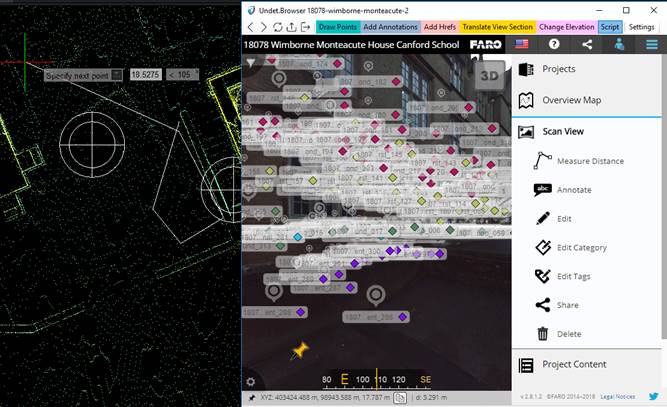The width and height of the screenshot is (667, 407).
Task: Click the XYZ coordinates readout
Action: coord(325,398)
